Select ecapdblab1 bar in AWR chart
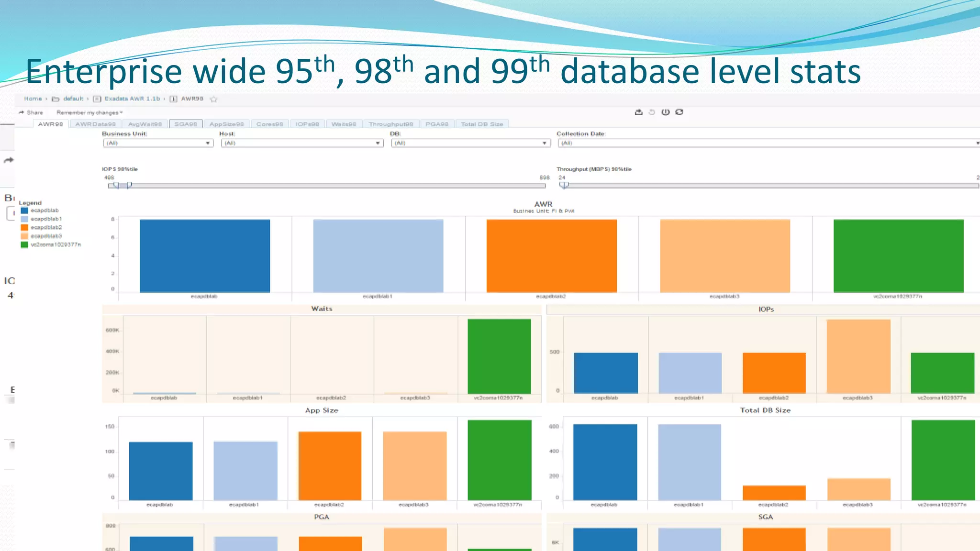Screen dimensions: 980x551 (378, 256)
